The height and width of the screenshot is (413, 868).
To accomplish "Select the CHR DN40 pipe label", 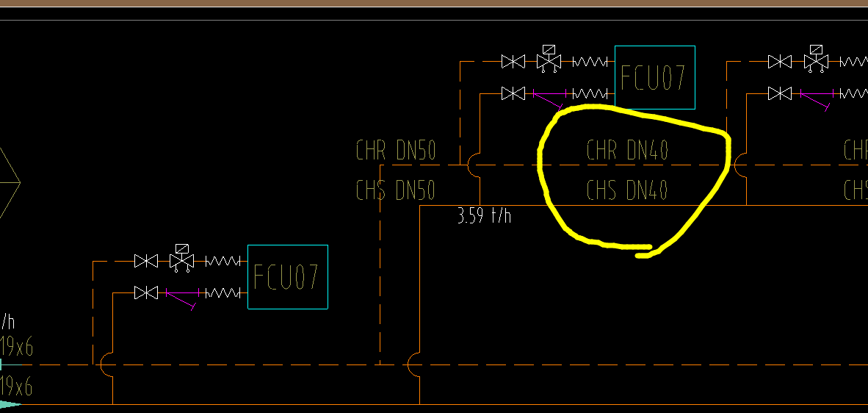I will coord(627,150).
